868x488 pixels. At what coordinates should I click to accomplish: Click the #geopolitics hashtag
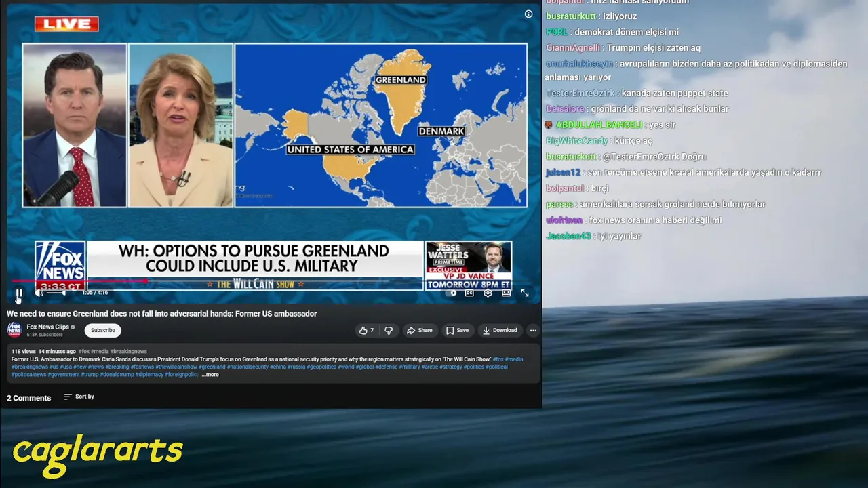coord(321,367)
